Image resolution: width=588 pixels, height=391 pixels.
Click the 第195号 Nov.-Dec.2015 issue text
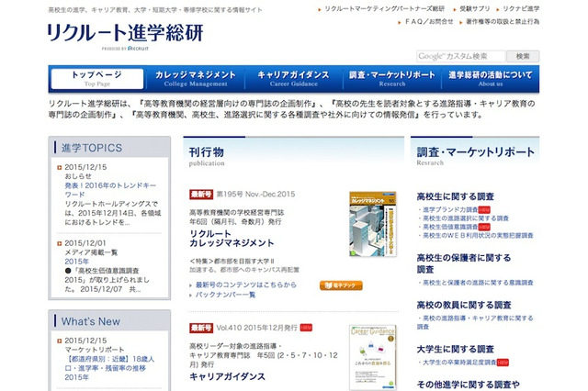[255, 194]
